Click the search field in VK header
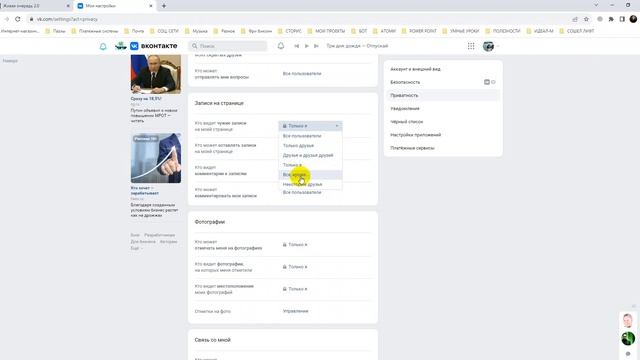 (228, 46)
